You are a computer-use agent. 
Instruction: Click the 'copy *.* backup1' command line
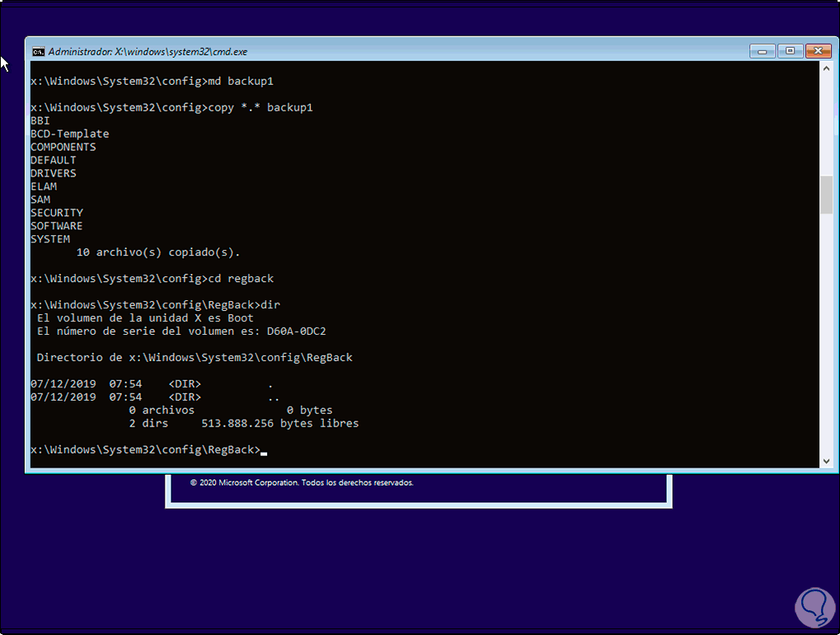point(171,108)
